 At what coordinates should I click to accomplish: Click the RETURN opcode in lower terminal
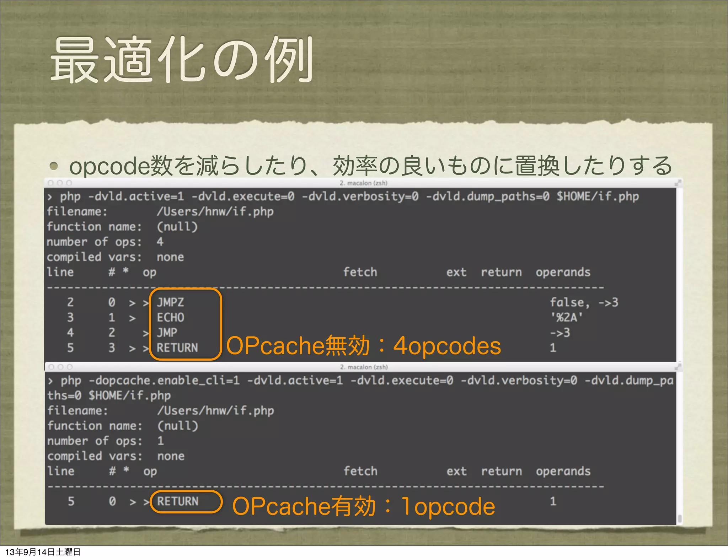[178, 501]
